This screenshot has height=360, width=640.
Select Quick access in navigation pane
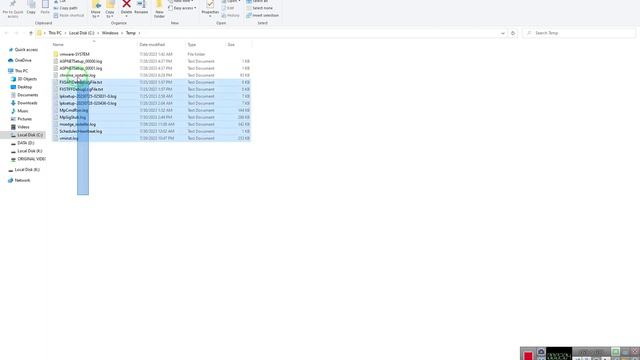coord(23,50)
